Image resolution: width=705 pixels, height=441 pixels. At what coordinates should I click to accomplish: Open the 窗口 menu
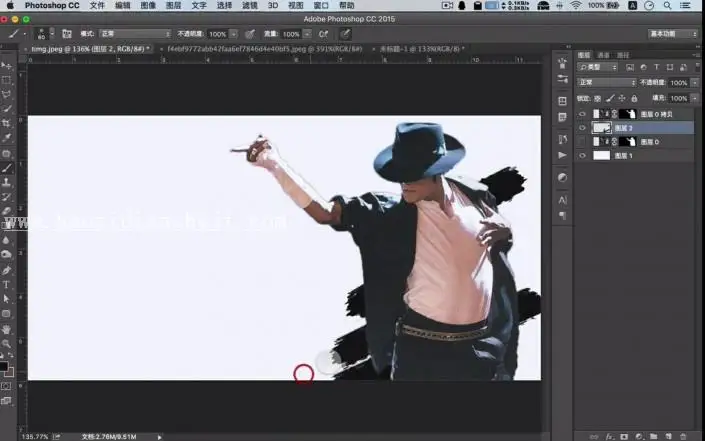(x=321, y=5)
